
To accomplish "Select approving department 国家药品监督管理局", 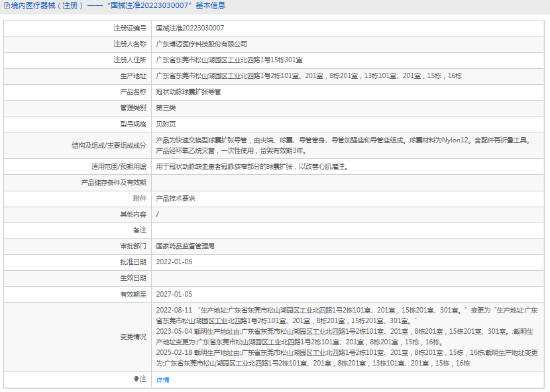I will pos(185,246).
